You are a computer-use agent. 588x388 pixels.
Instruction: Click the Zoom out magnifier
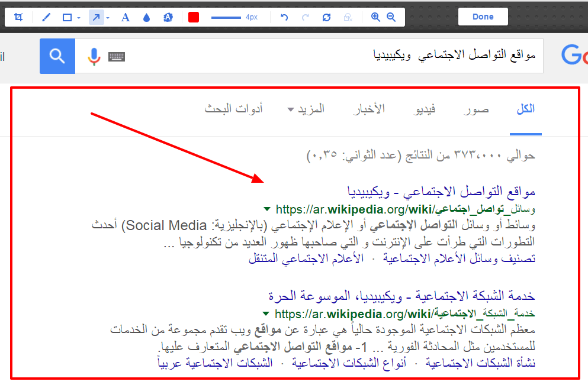pos(391,17)
